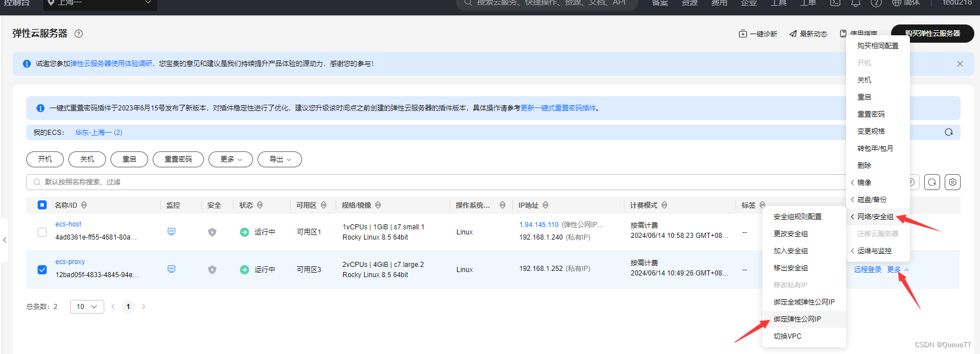Expand the 磁盘/备份 submenu
This screenshot has height=354, width=980.
click(x=877, y=200)
